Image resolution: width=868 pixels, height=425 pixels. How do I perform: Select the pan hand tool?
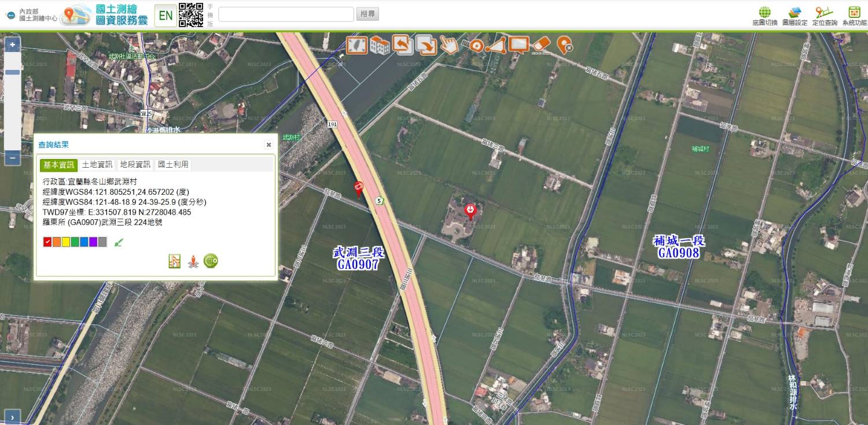(x=448, y=45)
